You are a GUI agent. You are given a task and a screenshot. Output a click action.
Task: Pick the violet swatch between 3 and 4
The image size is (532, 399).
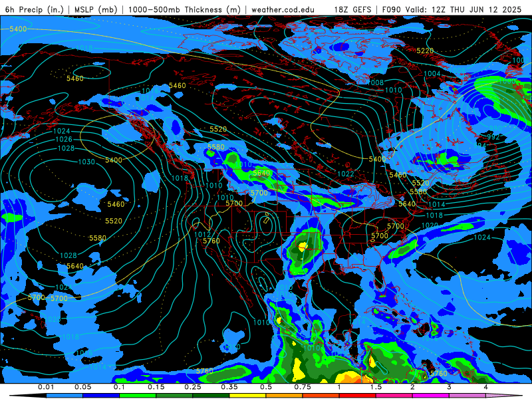[467, 396]
